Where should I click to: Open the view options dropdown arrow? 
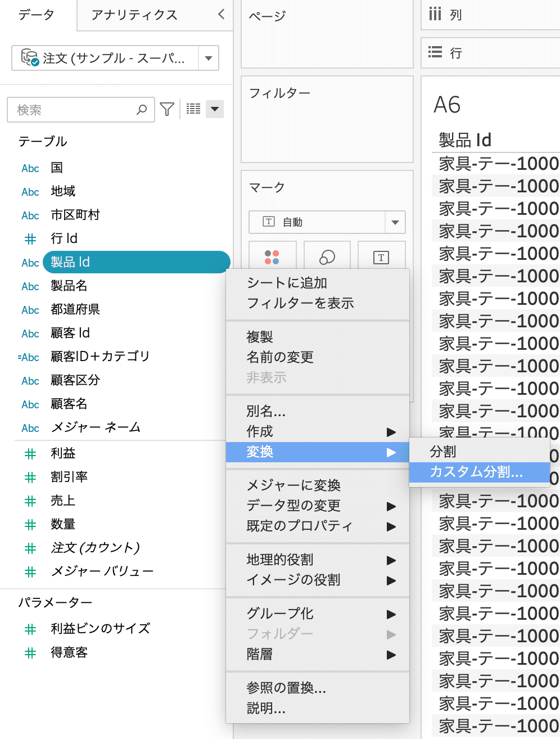click(x=215, y=109)
